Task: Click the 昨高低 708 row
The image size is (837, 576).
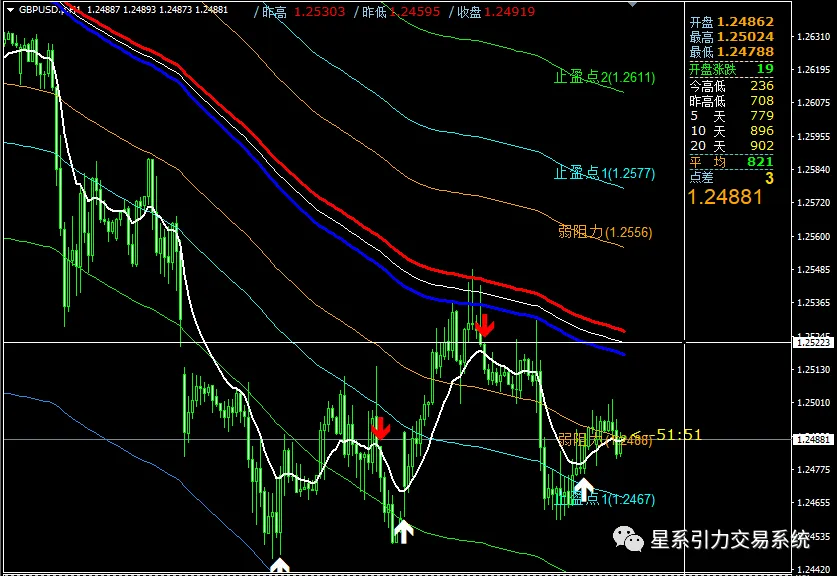Action: [731, 100]
